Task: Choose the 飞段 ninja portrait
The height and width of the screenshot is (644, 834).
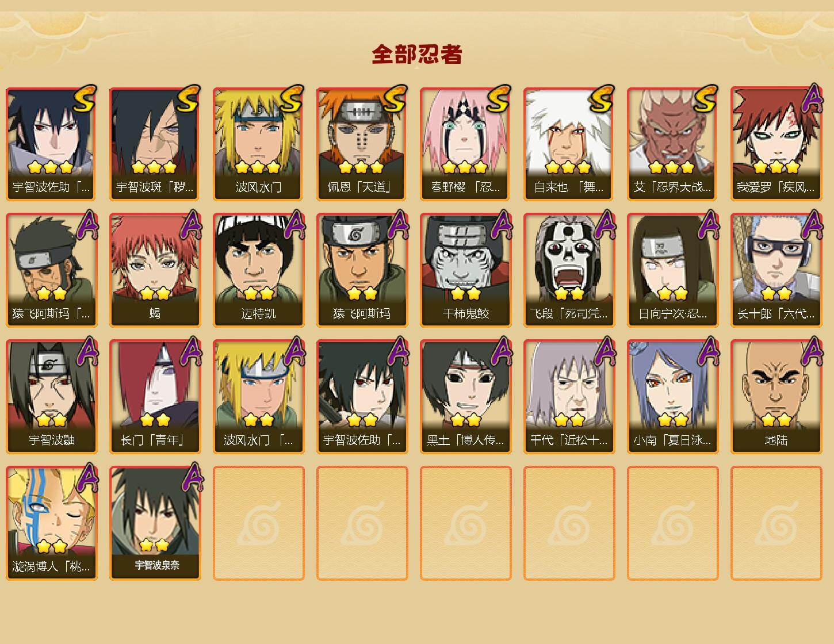Action: 569,270
